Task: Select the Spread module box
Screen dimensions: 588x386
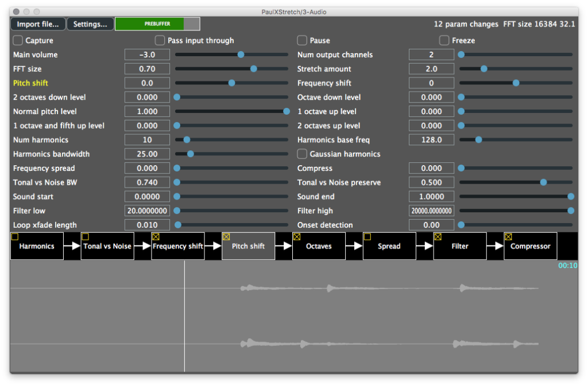Action: (x=389, y=247)
